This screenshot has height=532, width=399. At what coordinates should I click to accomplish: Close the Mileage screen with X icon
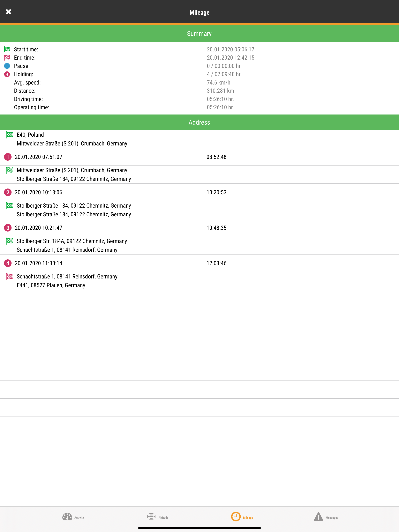(8, 12)
